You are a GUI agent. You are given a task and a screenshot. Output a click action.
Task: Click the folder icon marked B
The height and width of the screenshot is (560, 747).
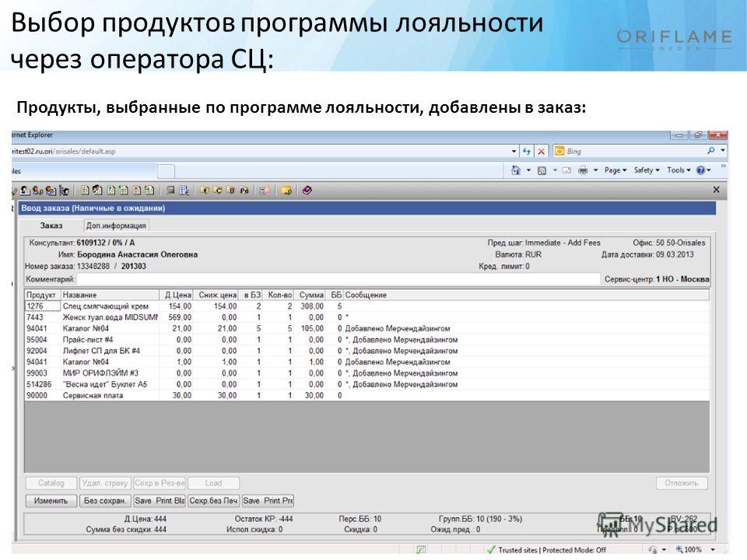(230, 190)
